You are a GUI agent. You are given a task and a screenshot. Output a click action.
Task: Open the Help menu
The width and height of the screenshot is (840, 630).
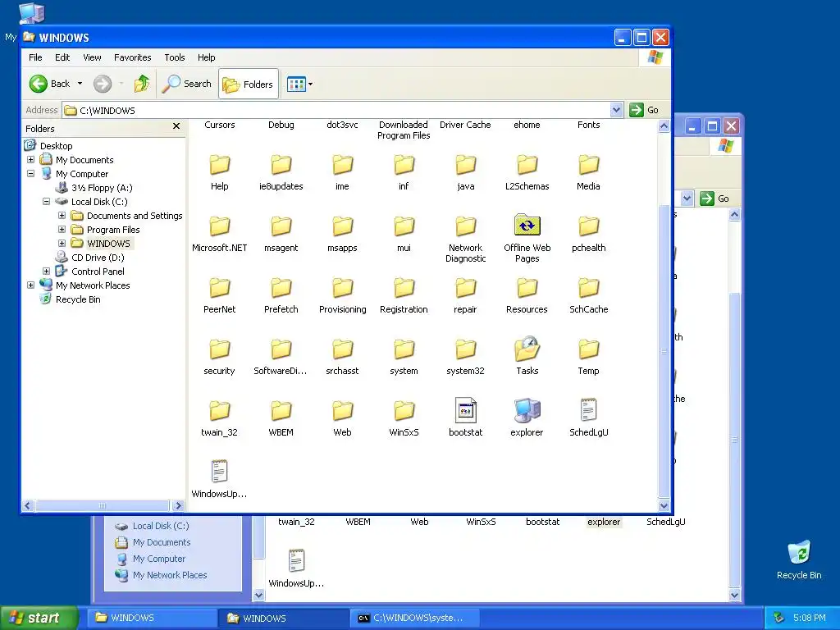coord(206,57)
